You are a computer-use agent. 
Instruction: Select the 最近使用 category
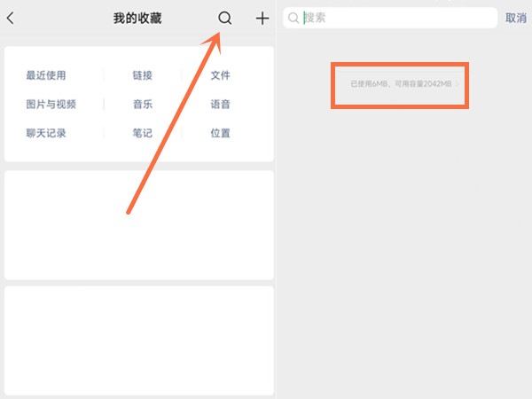46,75
